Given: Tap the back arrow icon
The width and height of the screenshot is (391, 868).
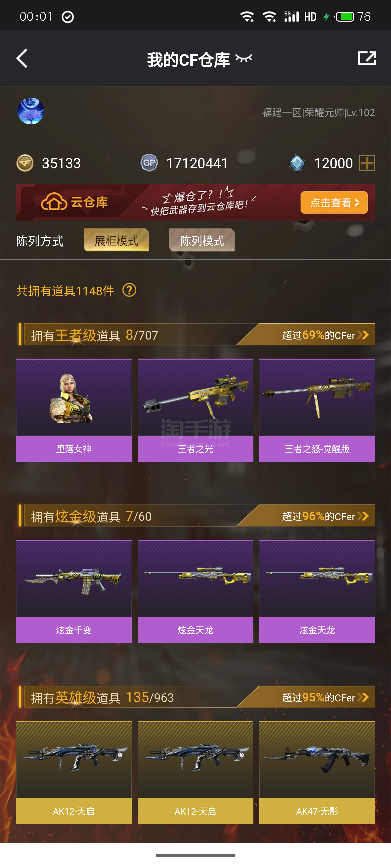Looking at the screenshot, I should pyautogui.click(x=22, y=58).
